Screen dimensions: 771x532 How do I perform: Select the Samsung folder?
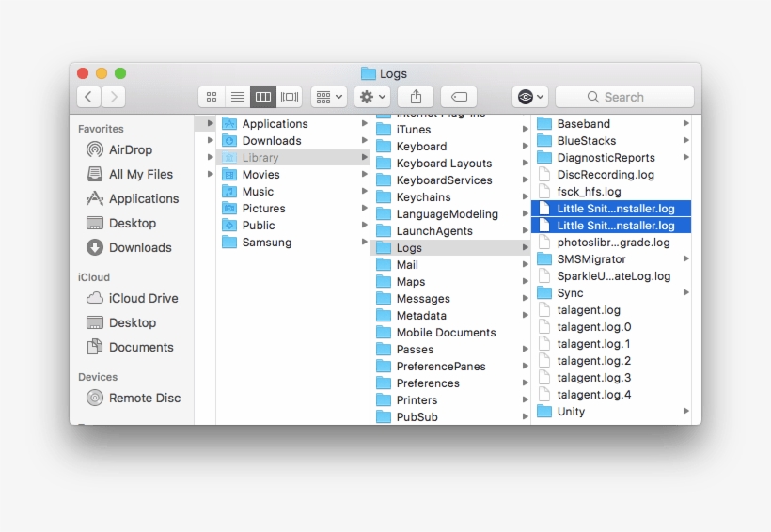293,243
